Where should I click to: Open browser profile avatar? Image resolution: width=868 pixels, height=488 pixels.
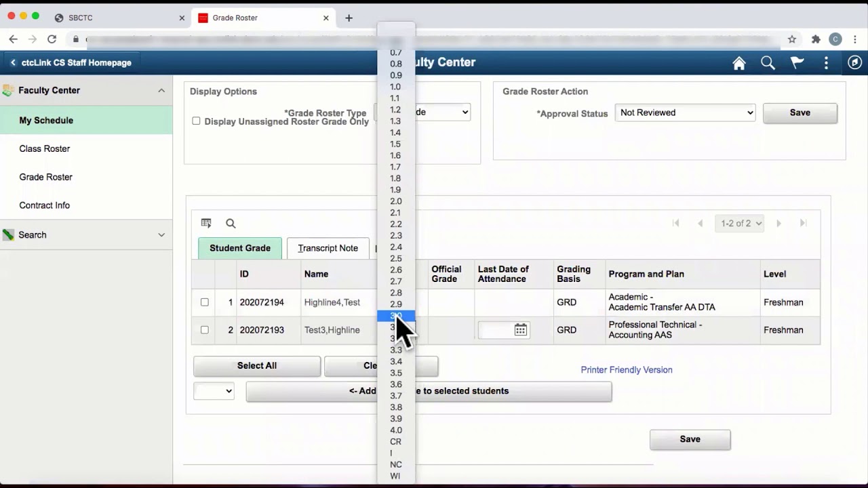pyautogui.click(x=835, y=39)
